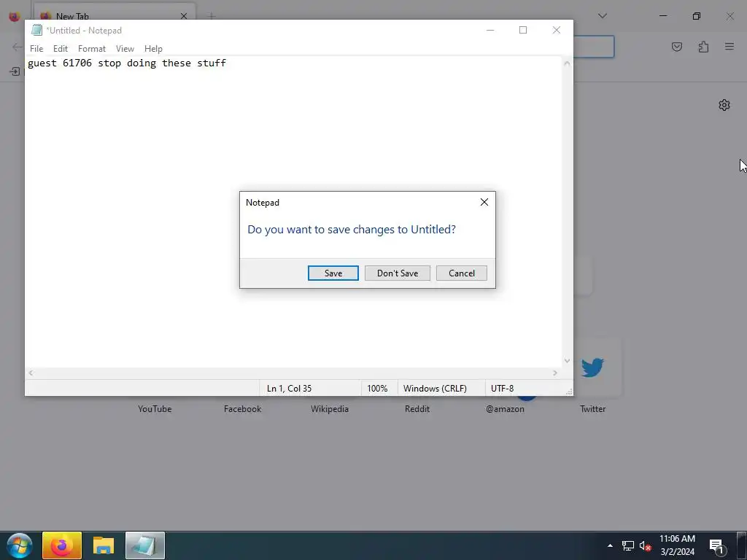Click the @amazon shortcut label
747x560 pixels.
pos(505,408)
